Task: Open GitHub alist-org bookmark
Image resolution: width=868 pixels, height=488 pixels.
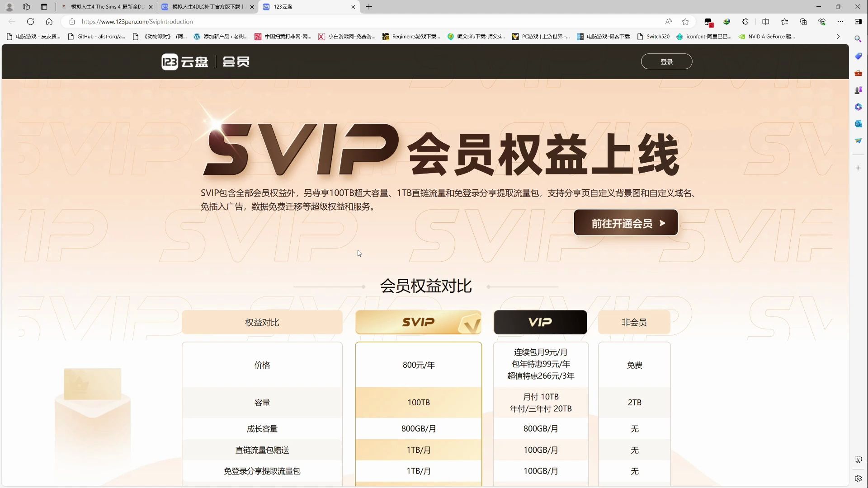Action: 96,37
